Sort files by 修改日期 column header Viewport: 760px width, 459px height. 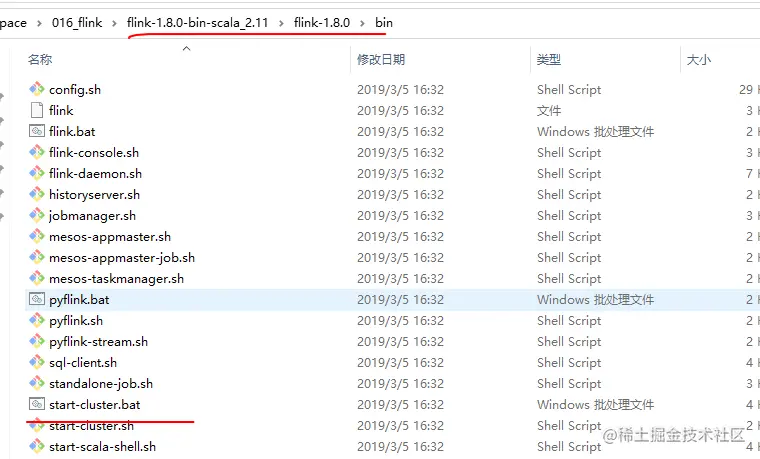pyautogui.click(x=381, y=60)
